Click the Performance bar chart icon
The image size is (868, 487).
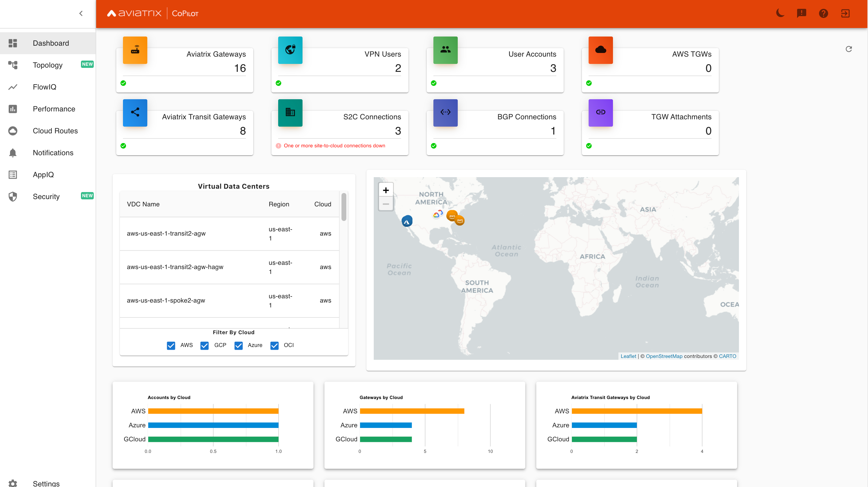tap(13, 109)
